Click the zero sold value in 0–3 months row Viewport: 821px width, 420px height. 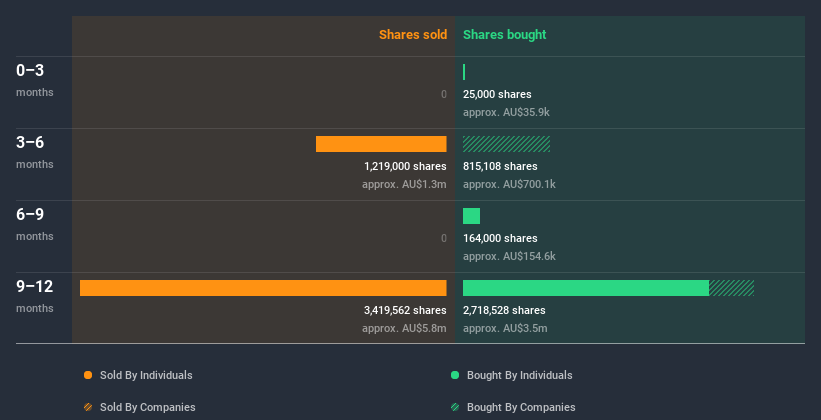444,94
